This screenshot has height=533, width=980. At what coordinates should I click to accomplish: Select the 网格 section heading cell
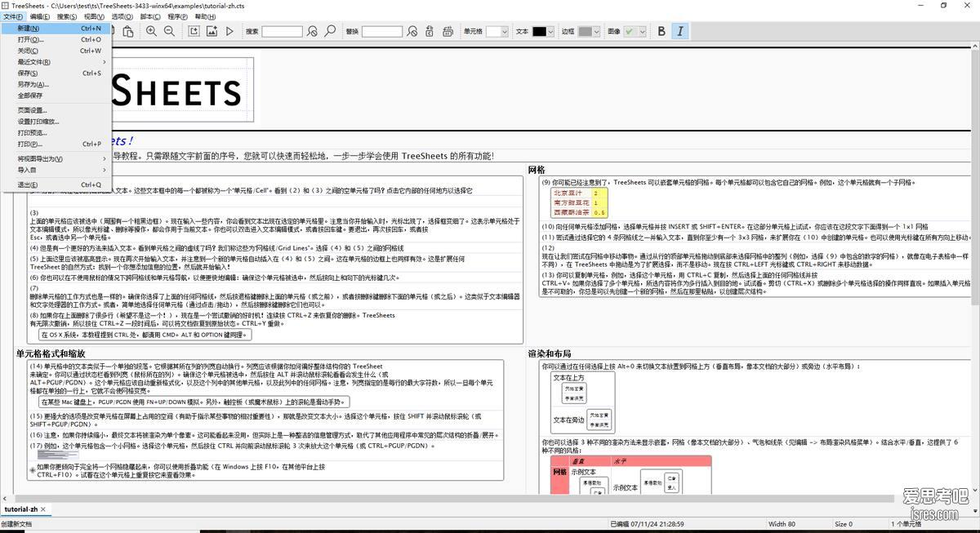[x=536, y=170]
